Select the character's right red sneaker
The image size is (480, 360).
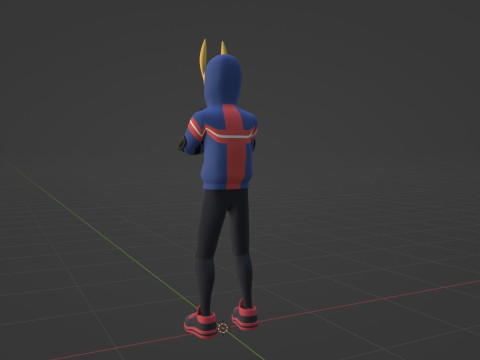(x=245, y=314)
